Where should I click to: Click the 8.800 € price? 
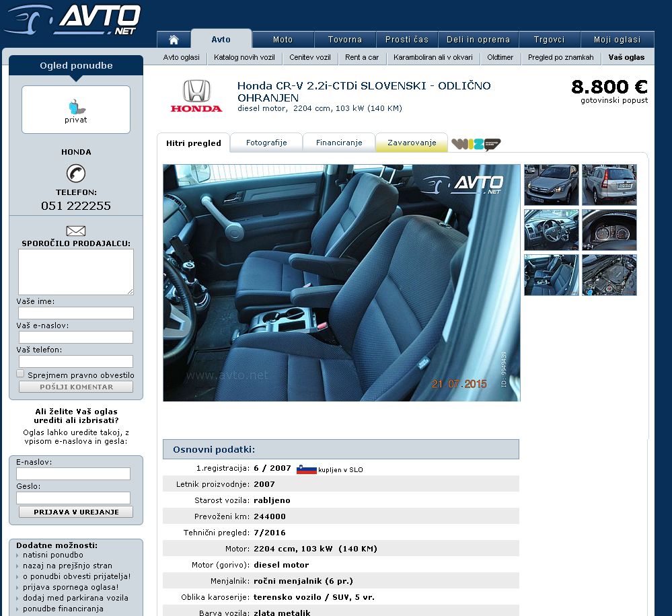tap(609, 87)
